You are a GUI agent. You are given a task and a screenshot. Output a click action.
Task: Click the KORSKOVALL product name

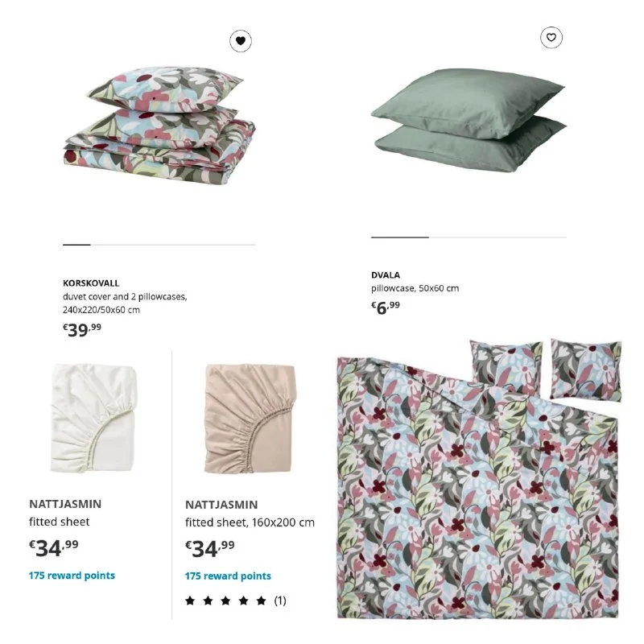tap(91, 283)
